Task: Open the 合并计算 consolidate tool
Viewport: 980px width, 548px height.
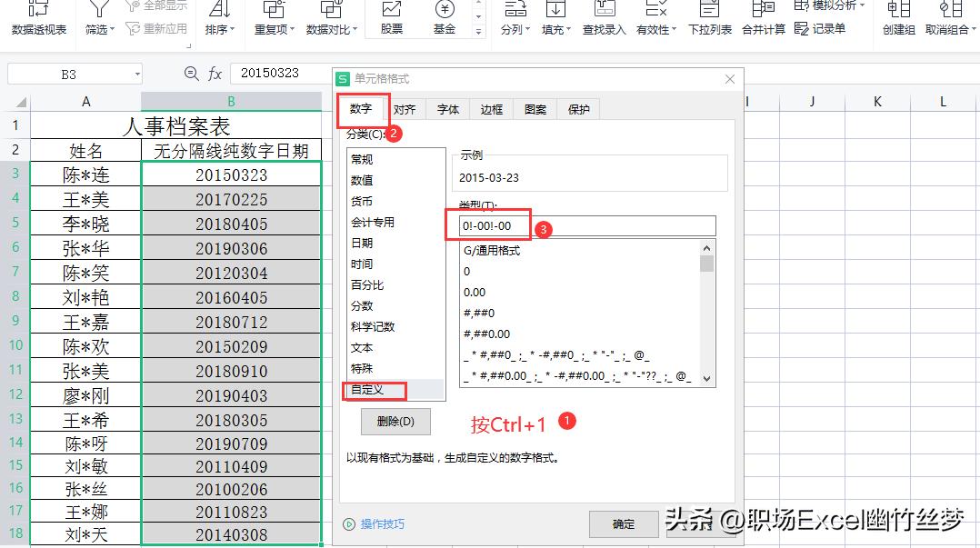Action: [x=764, y=20]
